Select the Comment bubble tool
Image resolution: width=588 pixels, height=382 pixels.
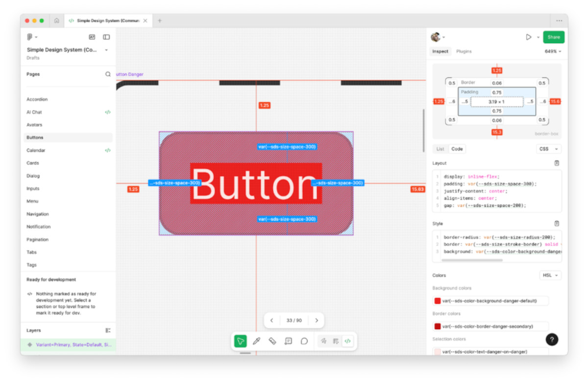pyautogui.click(x=304, y=341)
